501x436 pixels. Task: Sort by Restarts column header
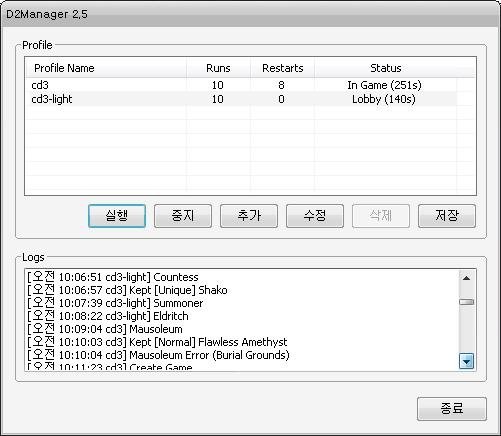tap(283, 68)
